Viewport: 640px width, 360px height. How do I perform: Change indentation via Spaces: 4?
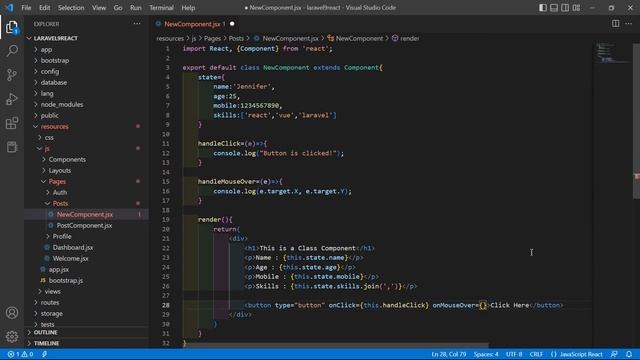tap(486, 354)
